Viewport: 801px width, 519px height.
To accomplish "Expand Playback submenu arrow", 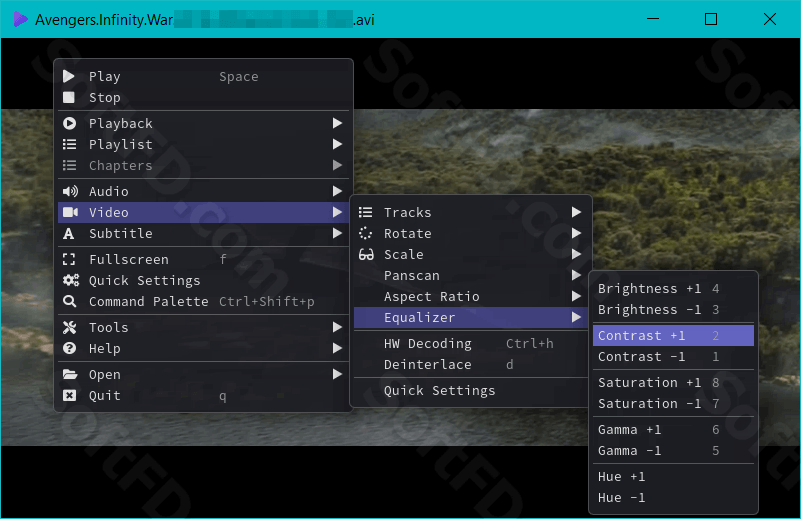I will tap(337, 123).
